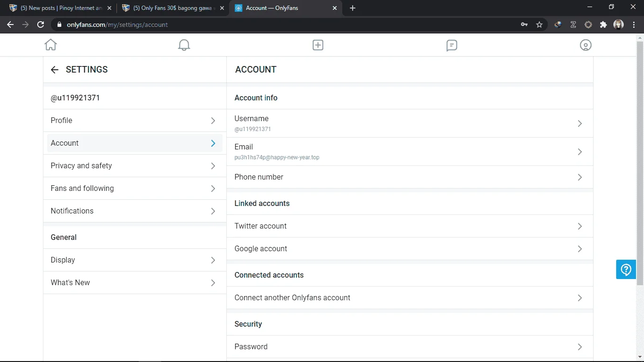
Task: Open Profile settings section
Action: point(135,121)
